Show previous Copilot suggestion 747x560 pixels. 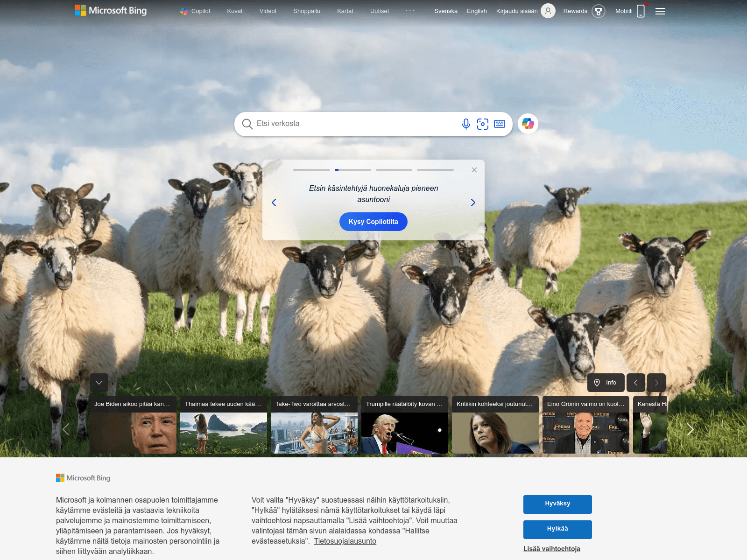point(274,203)
